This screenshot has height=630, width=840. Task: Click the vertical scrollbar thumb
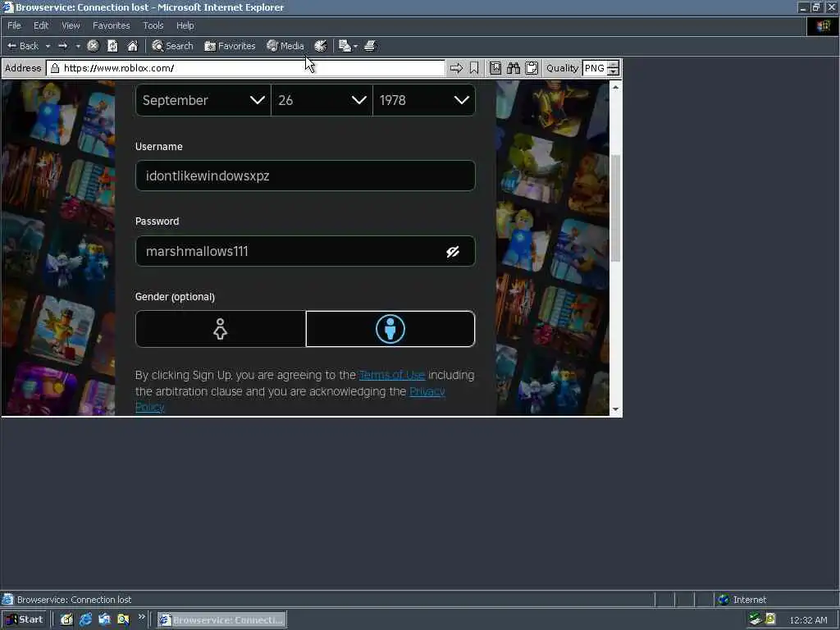[615, 208]
